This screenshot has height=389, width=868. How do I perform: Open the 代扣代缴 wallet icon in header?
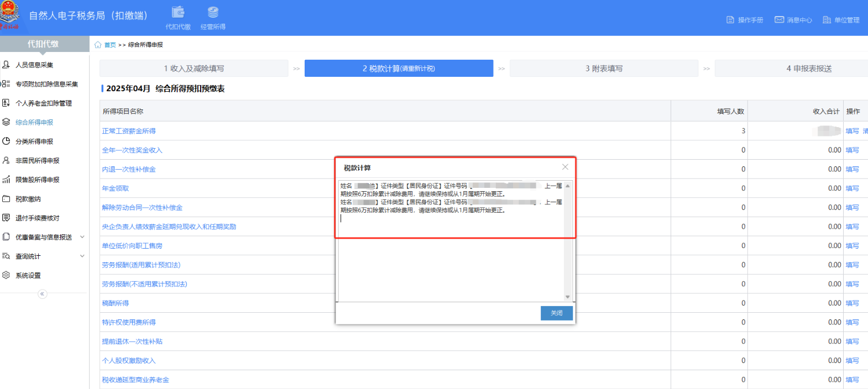(178, 13)
